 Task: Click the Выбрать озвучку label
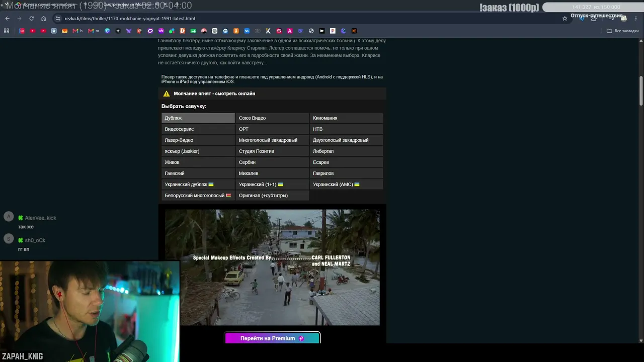(x=184, y=107)
